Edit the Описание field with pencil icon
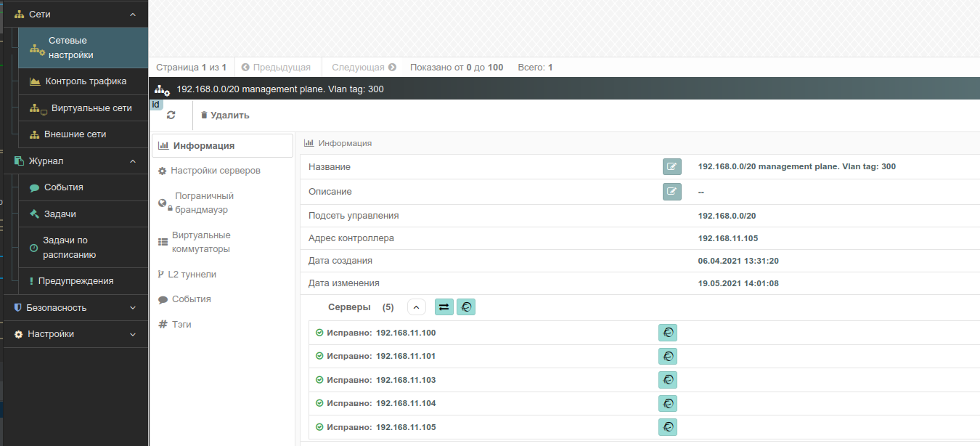 [x=672, y=192]
